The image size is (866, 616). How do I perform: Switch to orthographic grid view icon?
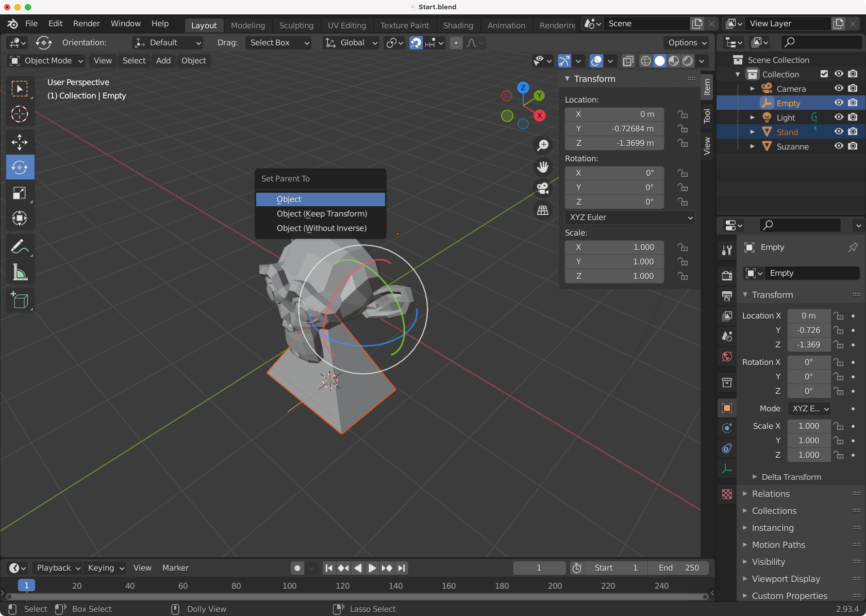[543, 210]
